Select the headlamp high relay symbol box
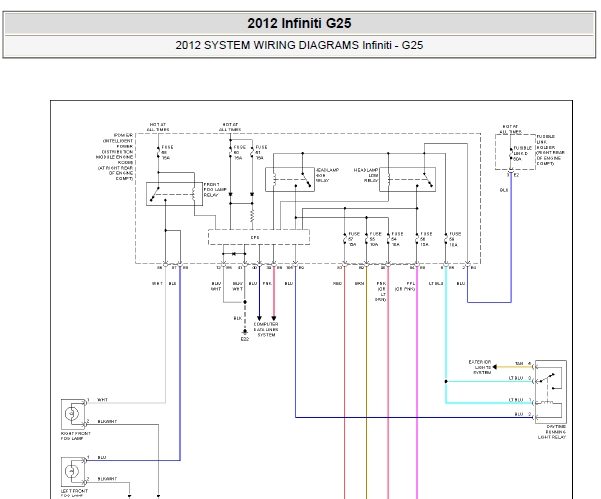Viewport: 601px width, 499px height. pos(290,180)
